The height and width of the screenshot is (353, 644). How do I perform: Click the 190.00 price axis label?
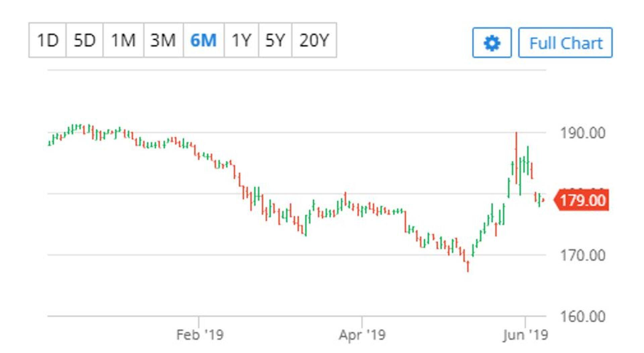pos(583,133)
